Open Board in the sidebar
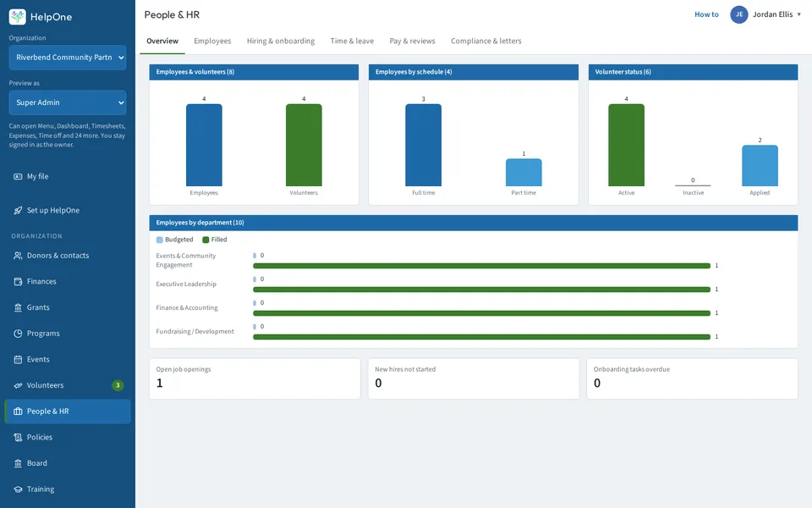 pyautogui.click(x=68, y=463)
